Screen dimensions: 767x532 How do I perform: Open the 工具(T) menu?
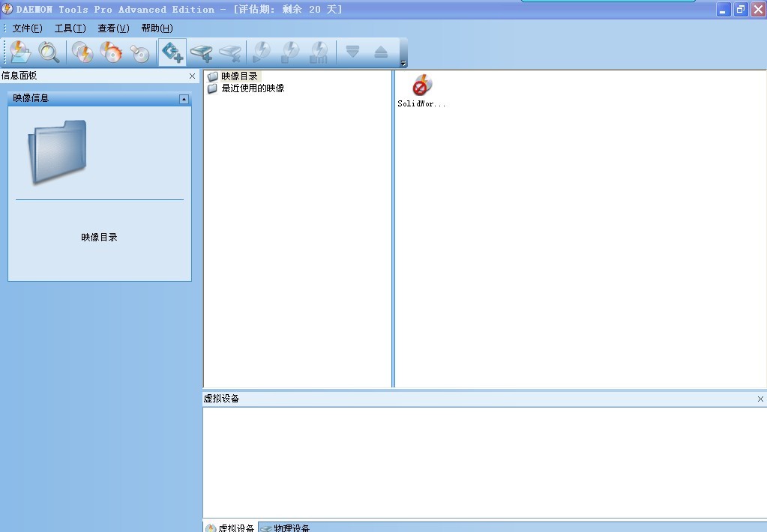click(x=70, y=28)
